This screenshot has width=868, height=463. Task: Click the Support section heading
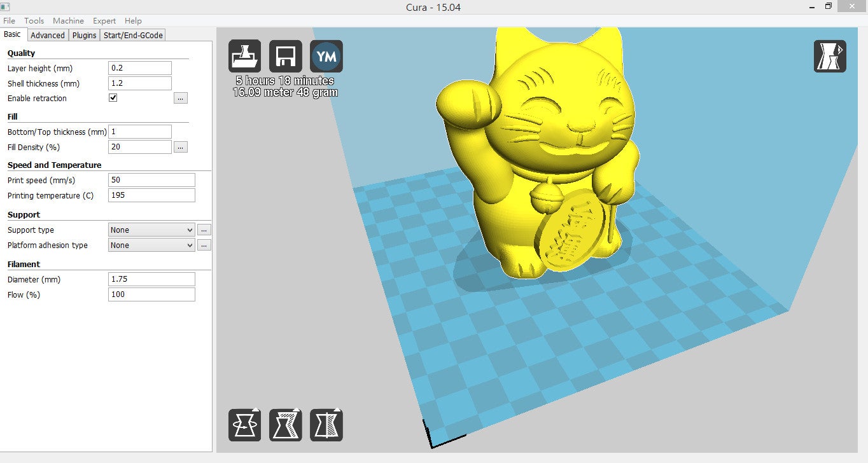[x=24, y=214]
